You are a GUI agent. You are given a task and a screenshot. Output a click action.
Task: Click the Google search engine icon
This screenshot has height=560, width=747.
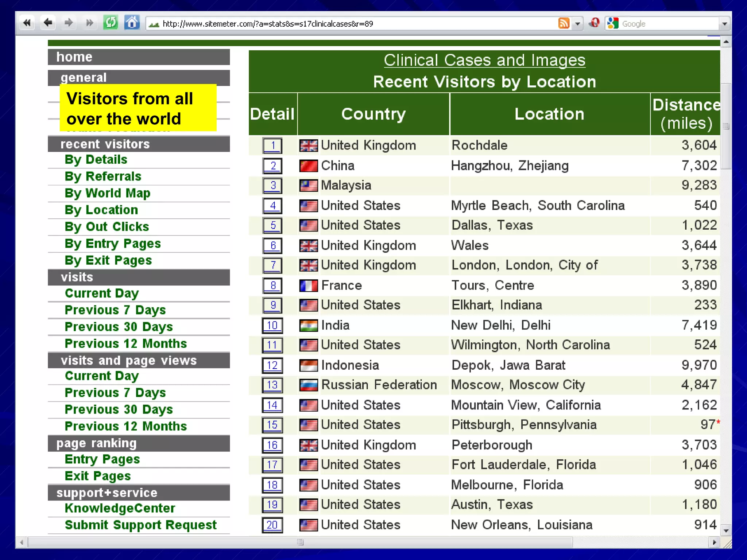click(613, 24)
